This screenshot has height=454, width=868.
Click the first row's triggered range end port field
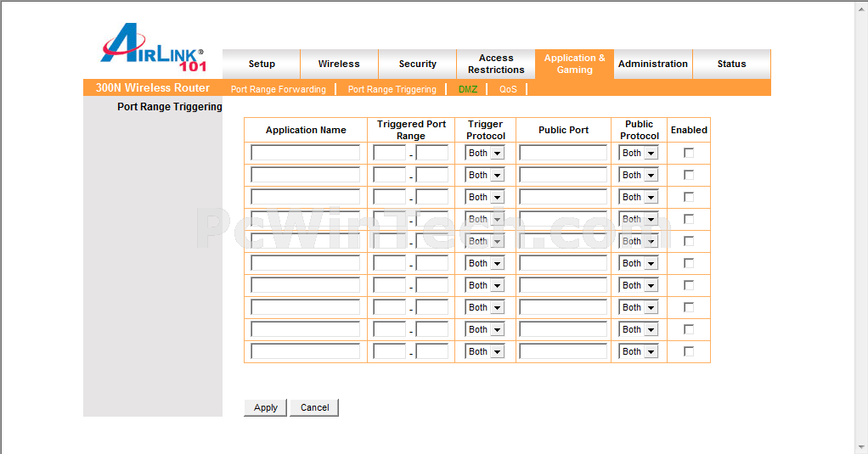click(x=432, y=153)
